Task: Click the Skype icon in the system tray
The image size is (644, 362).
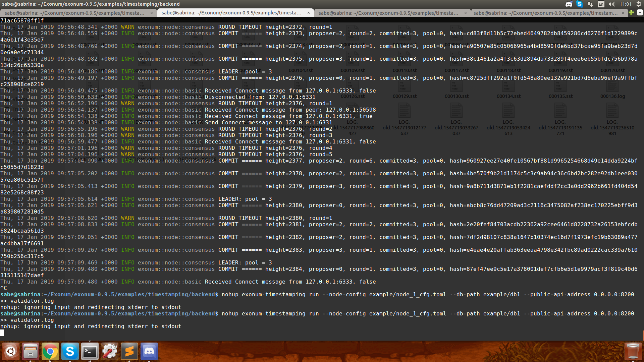Action: [x=579, y=4]
